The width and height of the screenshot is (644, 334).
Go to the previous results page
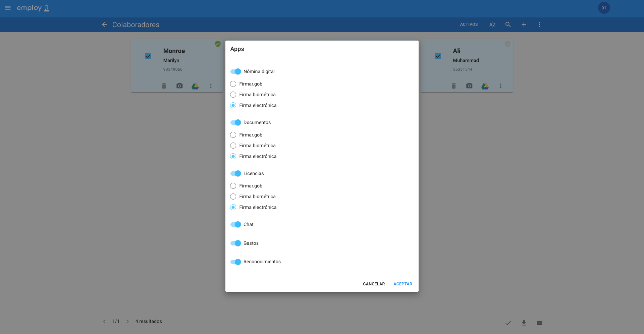(104, 321)
